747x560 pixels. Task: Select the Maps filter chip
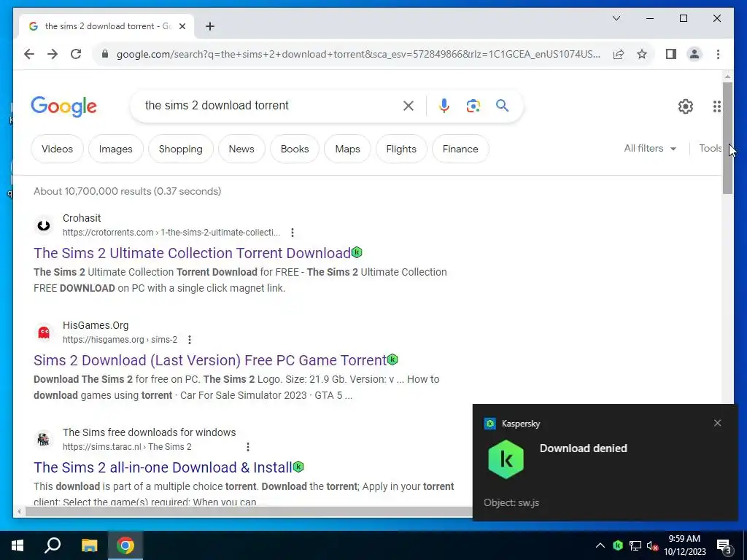[x=348, y=149]
